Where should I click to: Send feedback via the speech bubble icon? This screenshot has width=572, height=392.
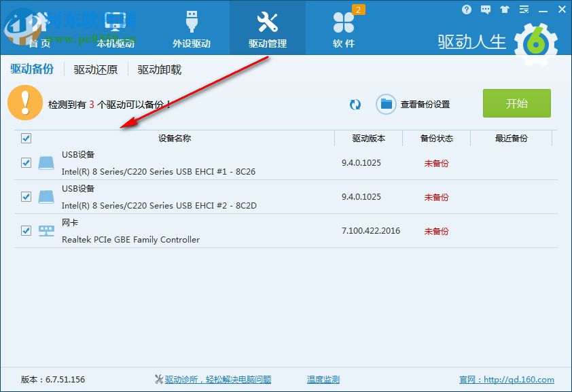(x=485, y=10)
